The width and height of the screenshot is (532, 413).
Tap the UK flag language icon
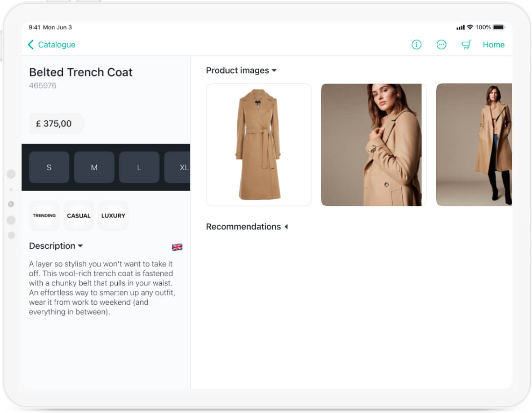click(x=177, y=247)
